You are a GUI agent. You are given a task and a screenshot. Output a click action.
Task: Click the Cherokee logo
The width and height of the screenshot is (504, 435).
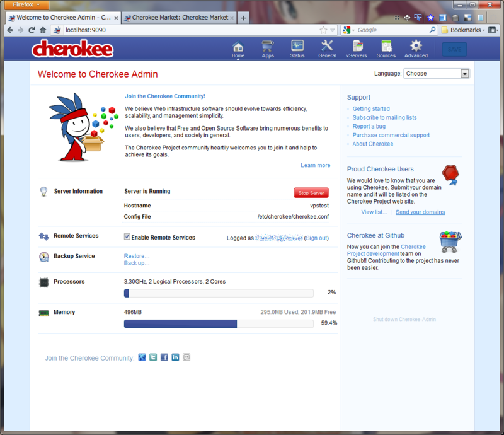[72, 49]
